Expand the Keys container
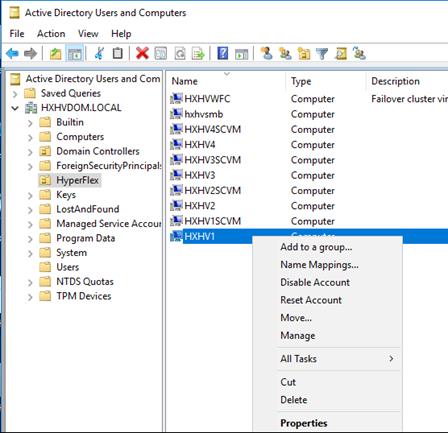Screen dimensions: 448x433 tap(30, 195)
